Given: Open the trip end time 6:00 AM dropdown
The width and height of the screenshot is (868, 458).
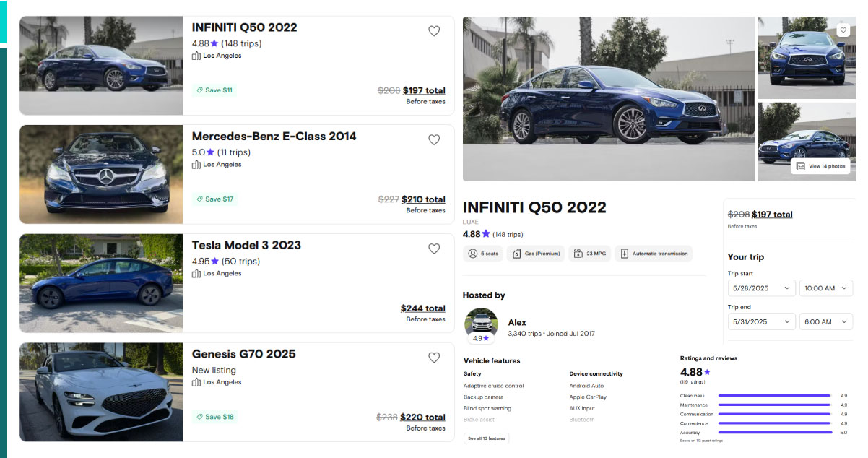Looking at the screenshot, I should (x=825, y=322).
